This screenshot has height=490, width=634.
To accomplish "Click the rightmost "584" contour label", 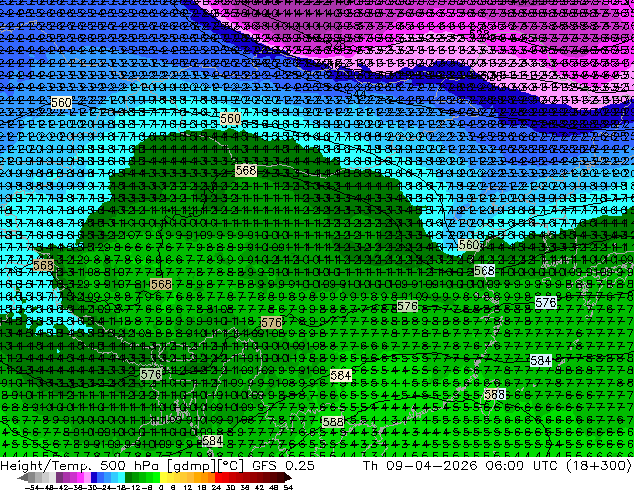I will pos(541,360).
